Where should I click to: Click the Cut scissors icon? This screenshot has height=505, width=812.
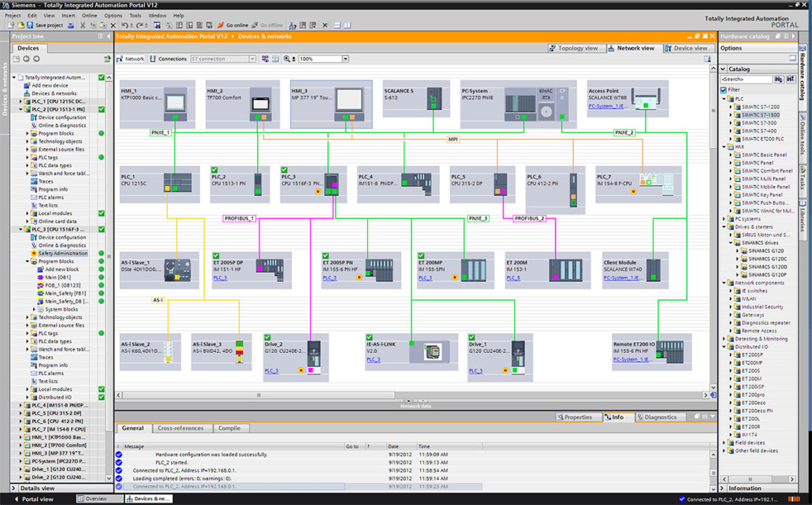82,25
